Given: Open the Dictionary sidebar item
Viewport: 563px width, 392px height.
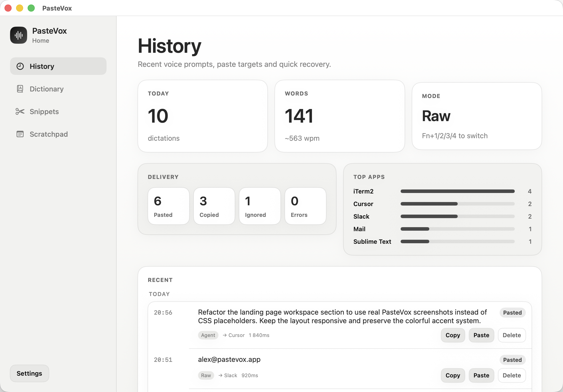Looking at the screenshot, I should point(58,89).
